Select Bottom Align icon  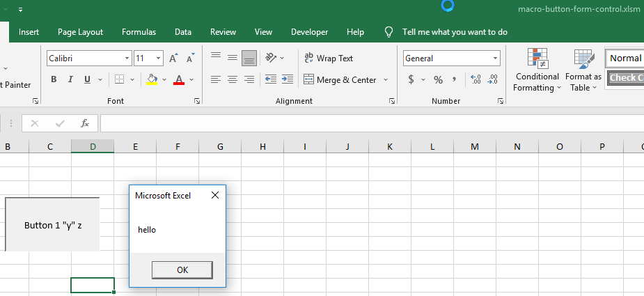(249, 58)
